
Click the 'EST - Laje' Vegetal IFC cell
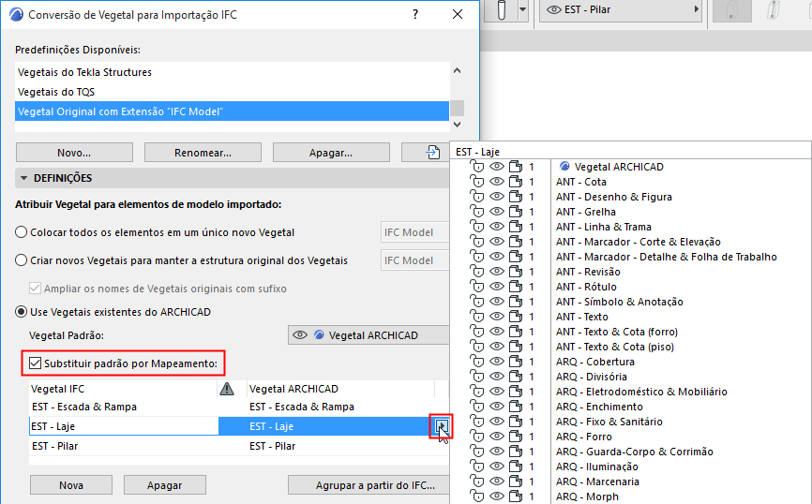124,426
